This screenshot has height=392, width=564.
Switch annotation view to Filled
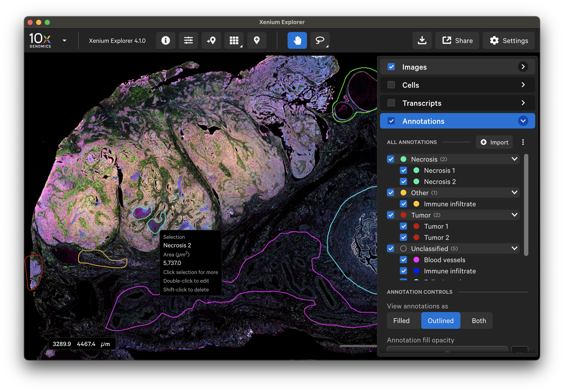[401, 320]
